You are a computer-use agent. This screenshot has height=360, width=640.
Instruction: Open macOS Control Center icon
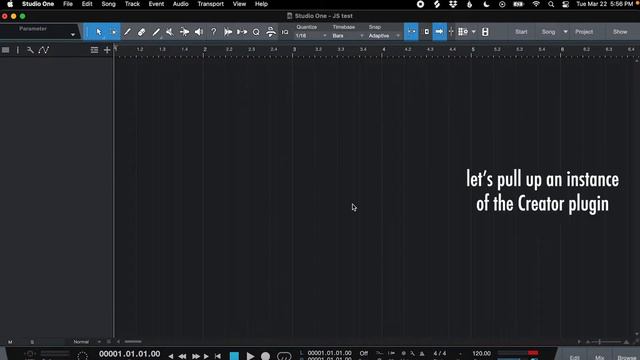click(x=565, y=4)
